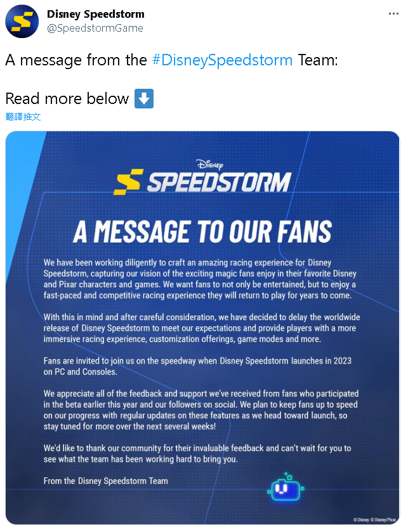Click the SPEEDSTORM wordmark in the image
This screenshot has width=408, height=532.
(219, 182)
